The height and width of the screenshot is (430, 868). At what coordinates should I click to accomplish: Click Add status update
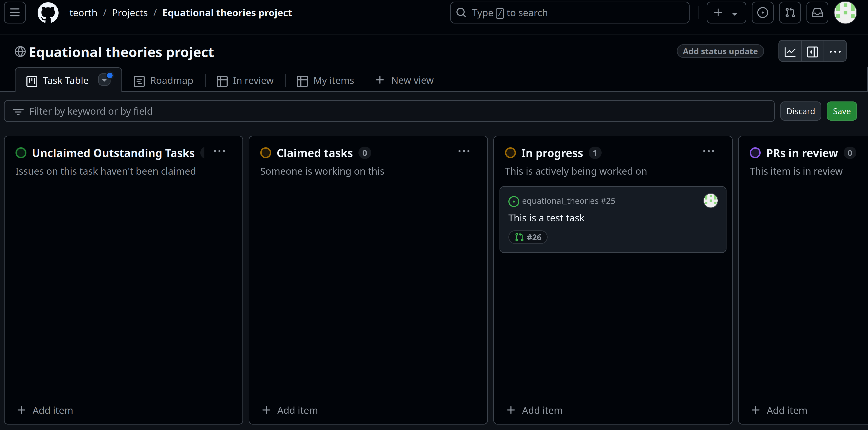click(x=720, y=51)
